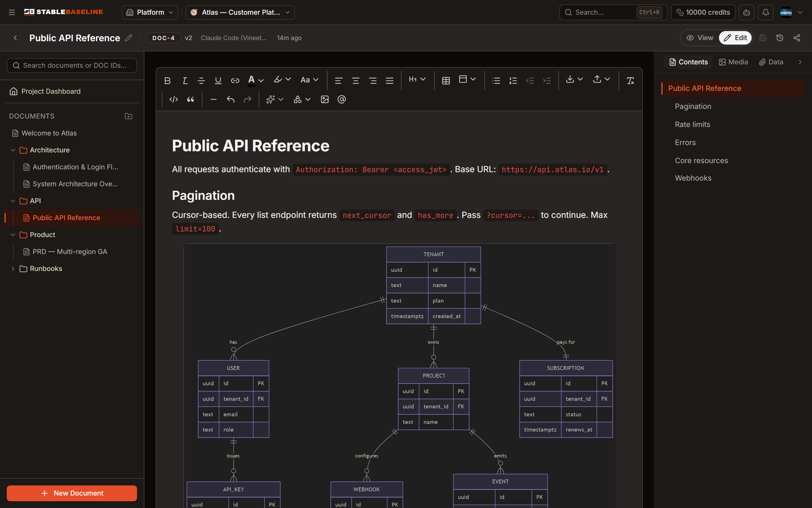The width and height of the screenshot is (812, 508).
Task: Open Platform workspace dropdown
Action: (150, 12)
